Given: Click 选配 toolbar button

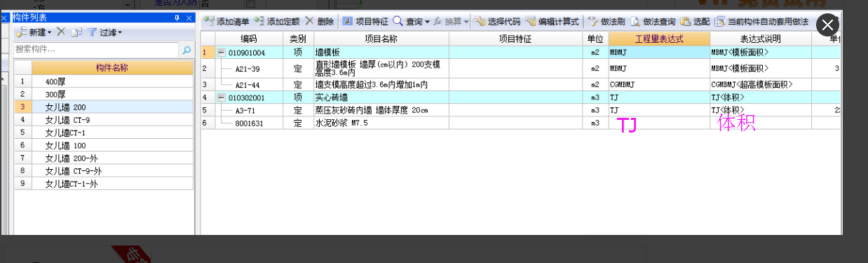Looking at the screenshot, I should [x=695, y=22].
